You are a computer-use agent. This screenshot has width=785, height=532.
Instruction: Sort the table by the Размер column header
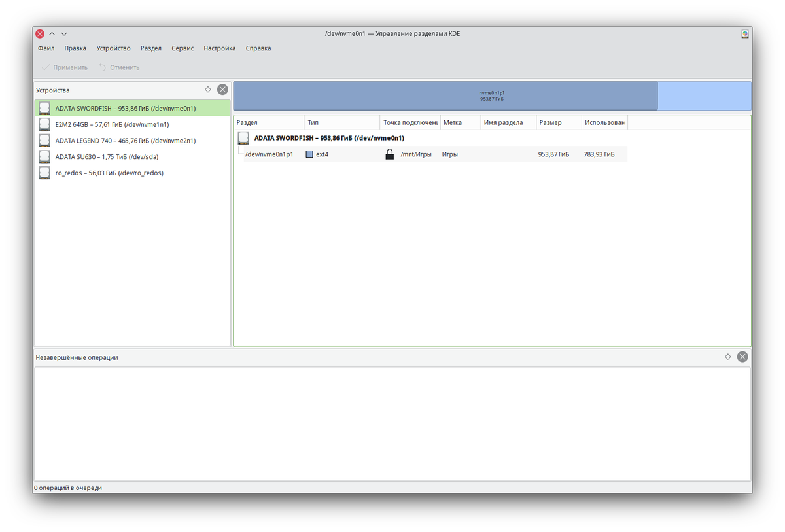coord(559,122)
